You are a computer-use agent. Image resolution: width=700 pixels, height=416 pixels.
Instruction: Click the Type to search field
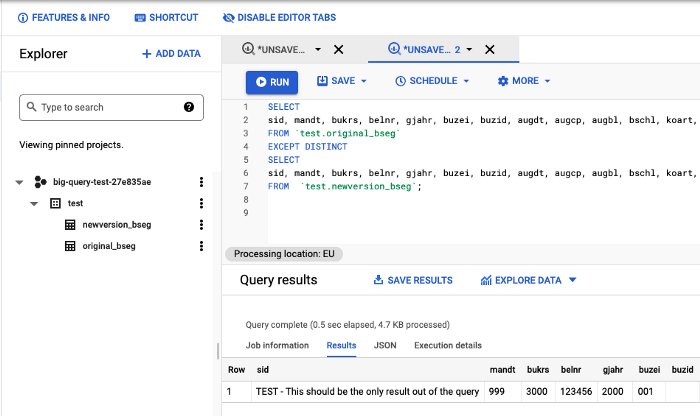(105, 107)
